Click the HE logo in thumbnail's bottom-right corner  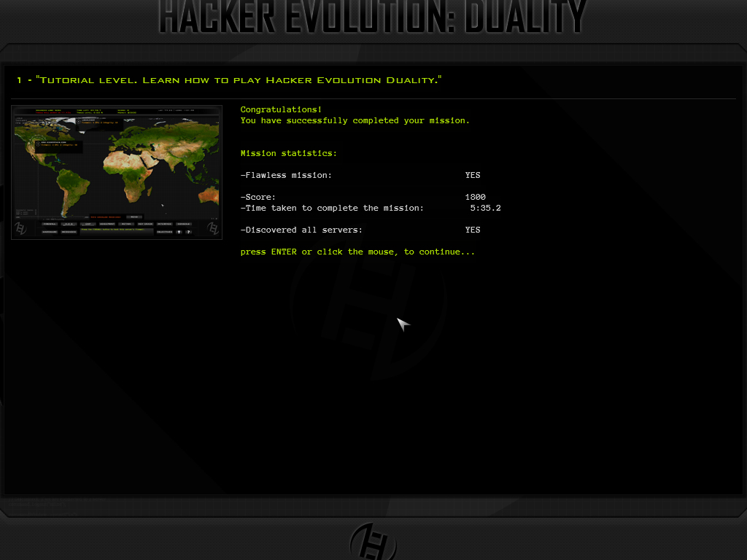click(x=212, y=227)
